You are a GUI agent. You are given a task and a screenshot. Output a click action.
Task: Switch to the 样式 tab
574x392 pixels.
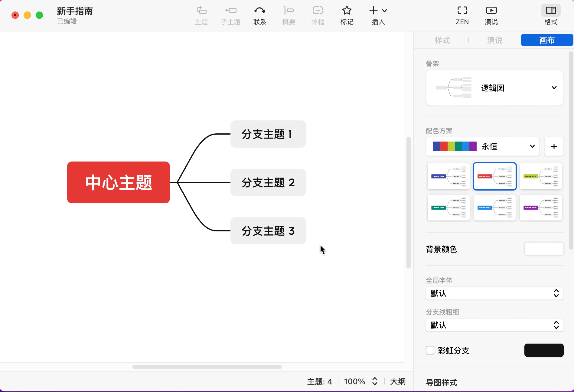(x=442, y=40)
